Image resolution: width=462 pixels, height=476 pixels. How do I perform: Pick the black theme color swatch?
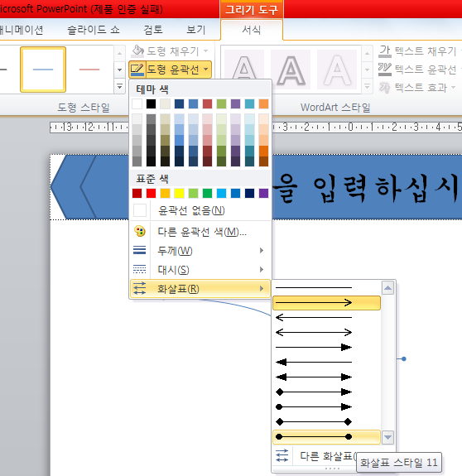151,103
